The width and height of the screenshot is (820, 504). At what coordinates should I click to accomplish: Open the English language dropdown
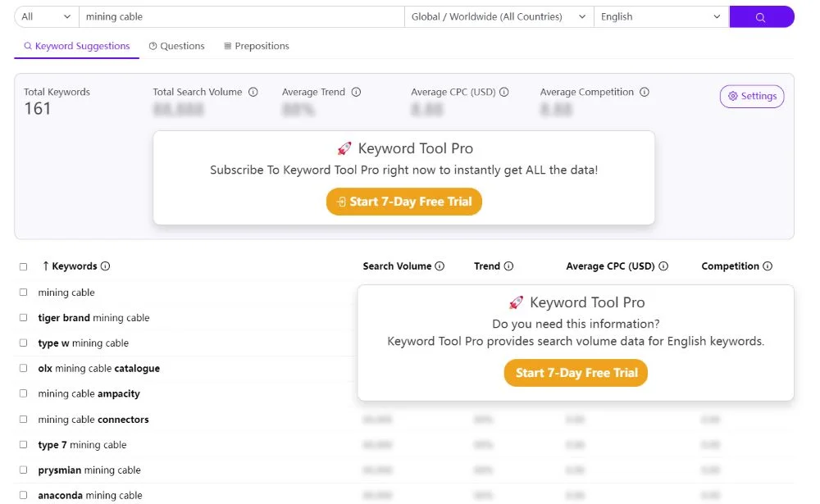pyautogui.click(x=660, y=17)
